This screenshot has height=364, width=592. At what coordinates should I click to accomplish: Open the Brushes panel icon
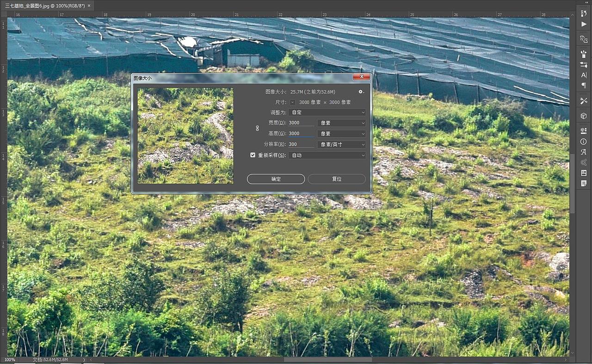pyautogui.click(x=584, y=54)
